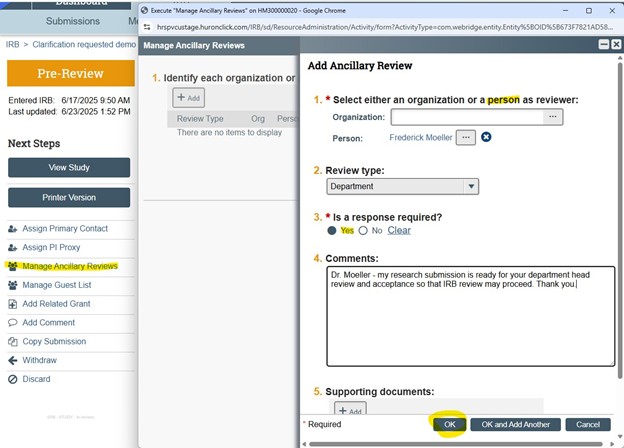Click the Assign Primary Contact person icon
Image resolution: width=624 pixels, height=448 pixels.
(x=13, y=229)
